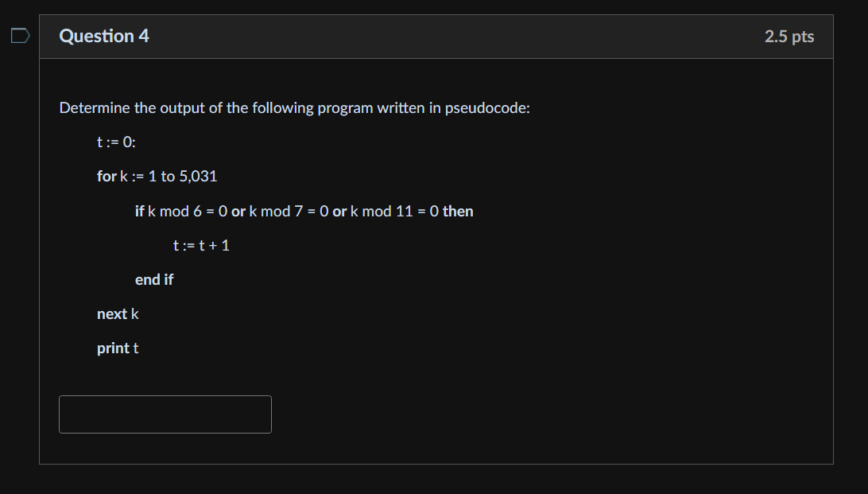Click the if k mod 6 condition line

pyautogui.click(x=304, y=211)
